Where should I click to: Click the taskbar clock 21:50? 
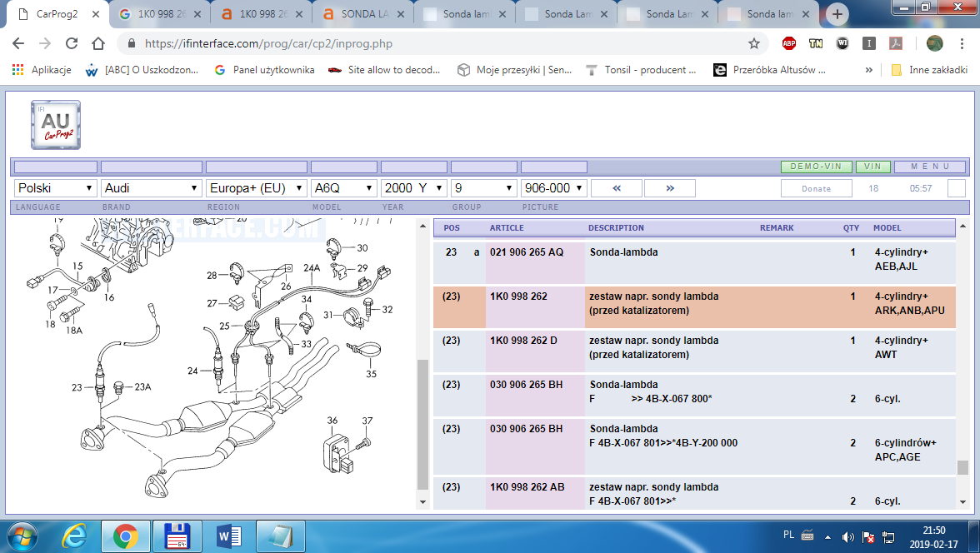(x=933, y=530)
